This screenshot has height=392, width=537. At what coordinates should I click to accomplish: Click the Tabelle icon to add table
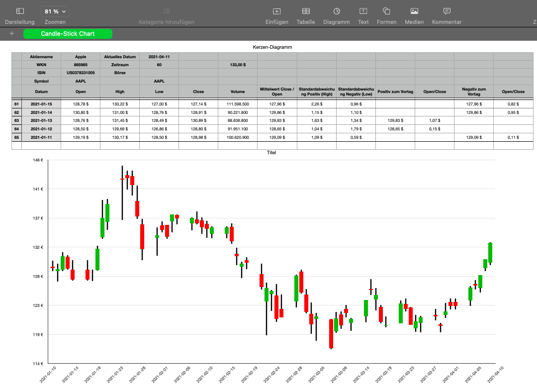pos(306,11)
